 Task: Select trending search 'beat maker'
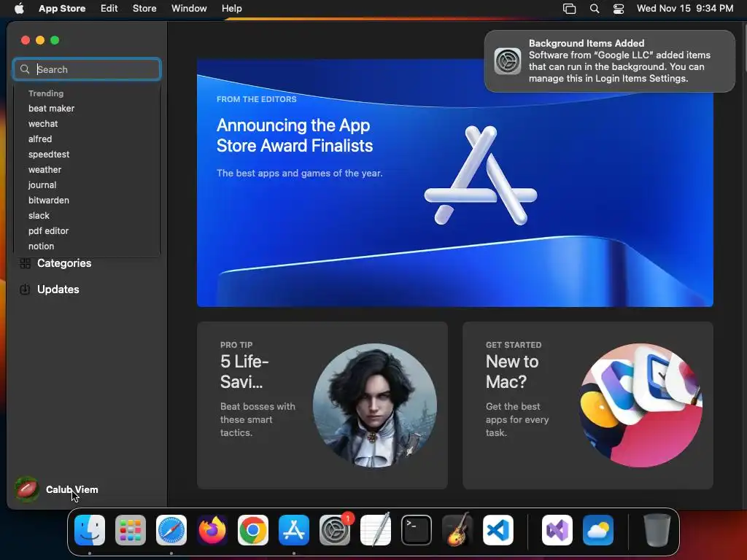point(52,109)
